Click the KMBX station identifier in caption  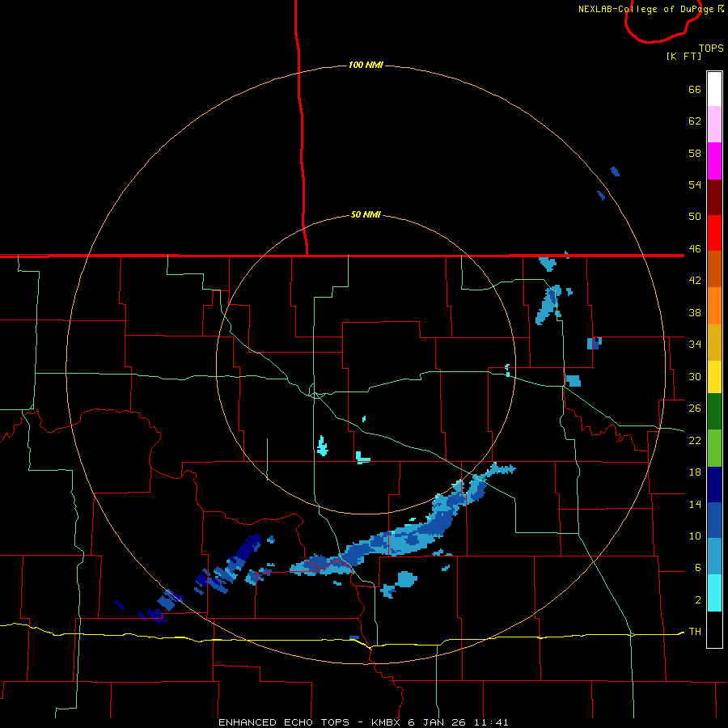coord(385,722)
